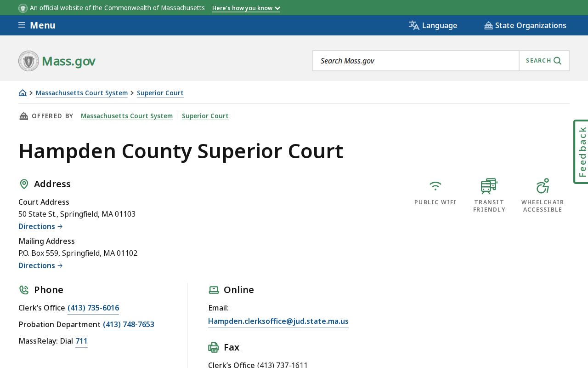Image resolution: width=588 pixels, height=368 pixels.
Task: Click the Wheelchair Accessible icon
Action: click(x=543, y=186)
